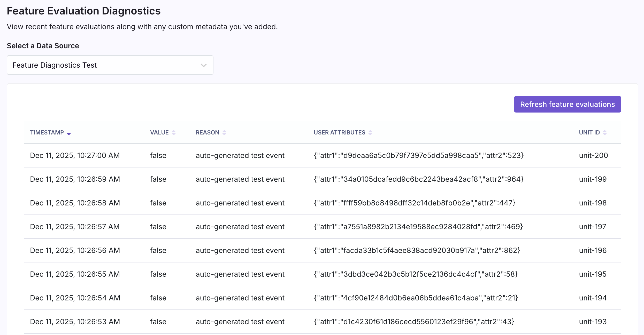Viewport: 644px width, 335px height.
Task: Sort by UNIT ID column header
Action: (x=589, y=133)
